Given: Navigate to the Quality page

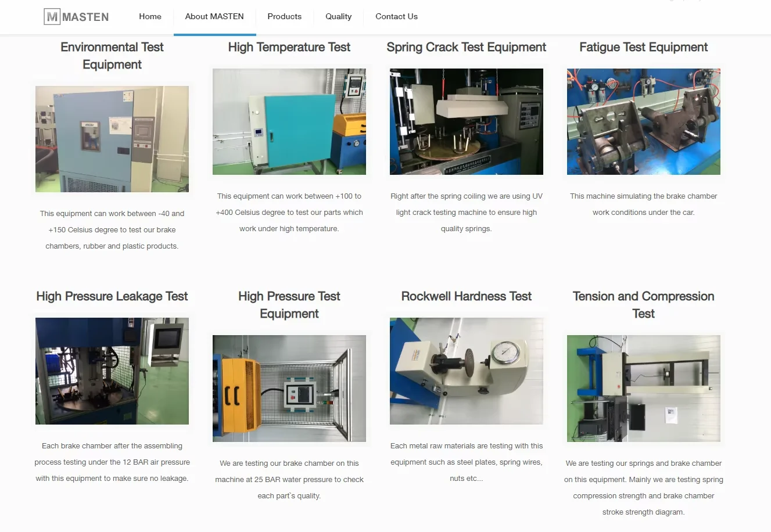Looking at the screenshot, I should click(339, 16).
